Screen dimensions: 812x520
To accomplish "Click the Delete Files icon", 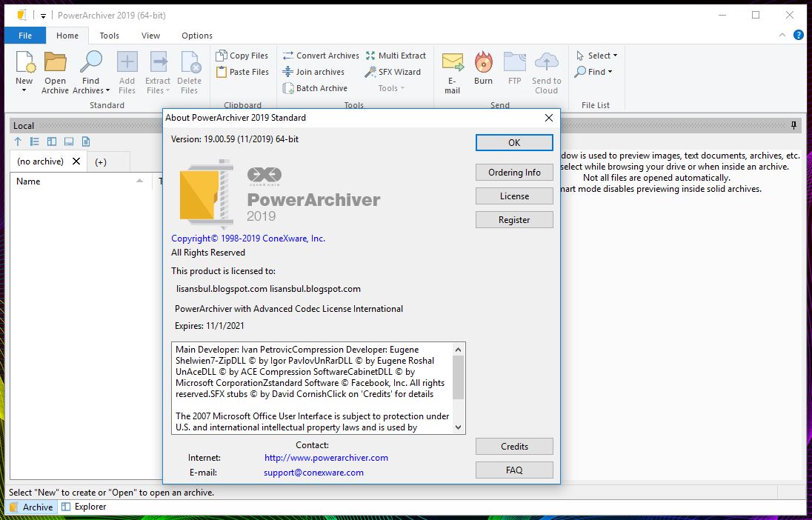I will (190, 62).
